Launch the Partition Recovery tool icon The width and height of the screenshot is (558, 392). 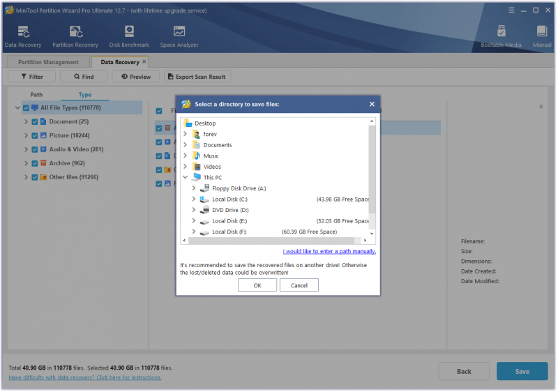76,31
